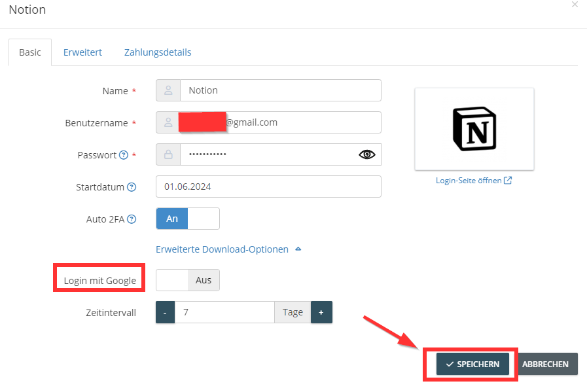Click the Login mit Google label
Viewport: 587px width, 392px height.
(99, 281)
